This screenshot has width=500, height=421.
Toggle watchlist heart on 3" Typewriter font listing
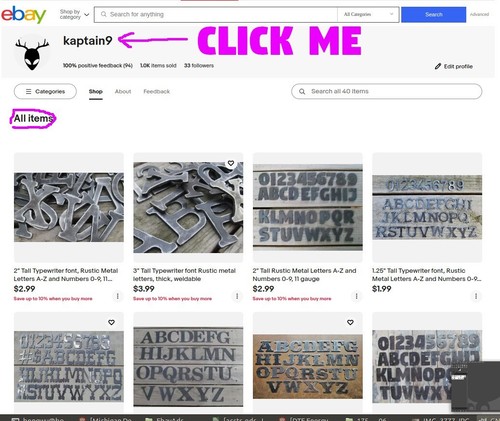click(x=231, y=163)
